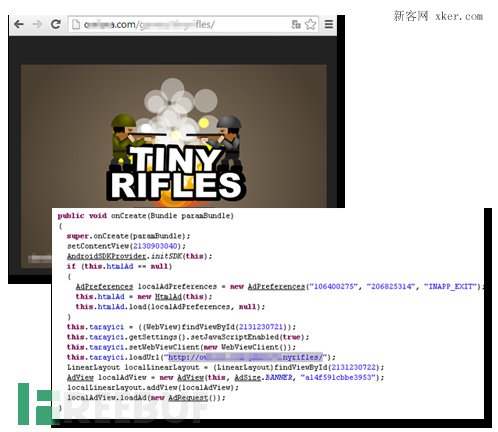Click "public void onCreate(Bundle paramBundle)" line
Viewport: 498px width, 432px height.
pos(145,216)
